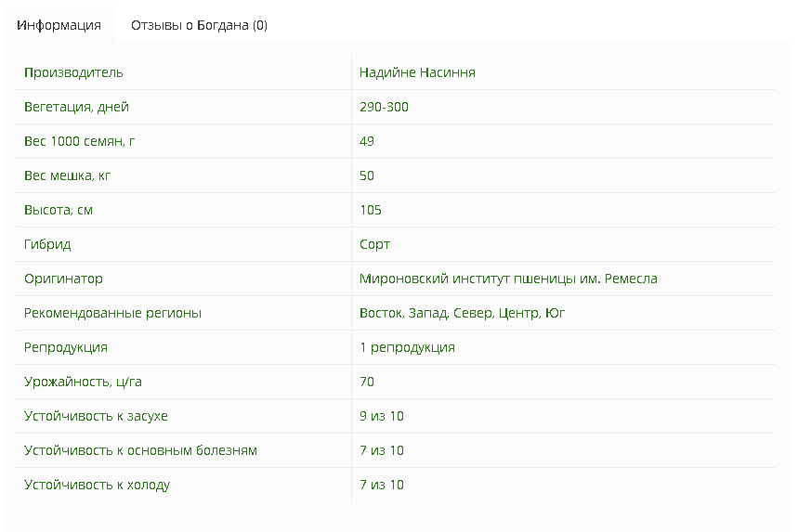Screen dimensions: 798x532
Task: Click the Надийне Насиння manufacturer value
Action: tap(417, 72)
